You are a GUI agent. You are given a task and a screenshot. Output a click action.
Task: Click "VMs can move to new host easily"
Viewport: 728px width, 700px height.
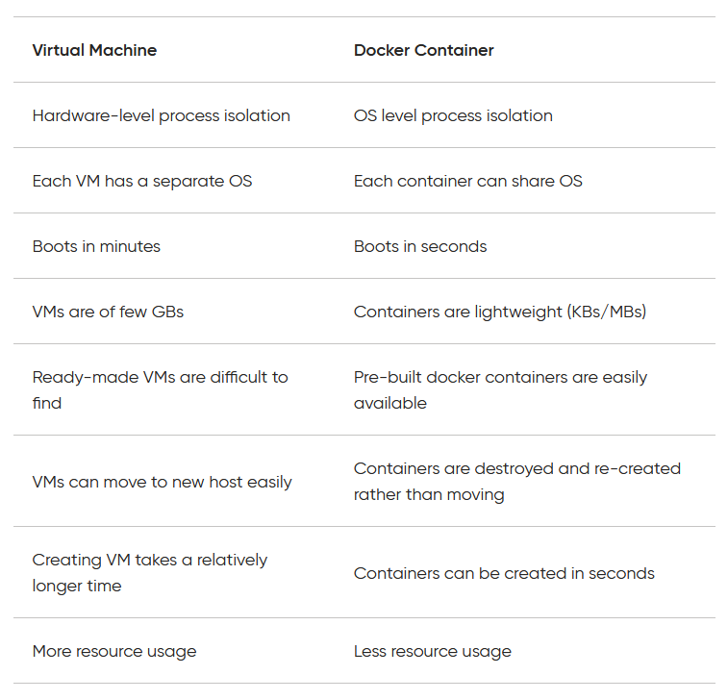click(x=162, y=482)
